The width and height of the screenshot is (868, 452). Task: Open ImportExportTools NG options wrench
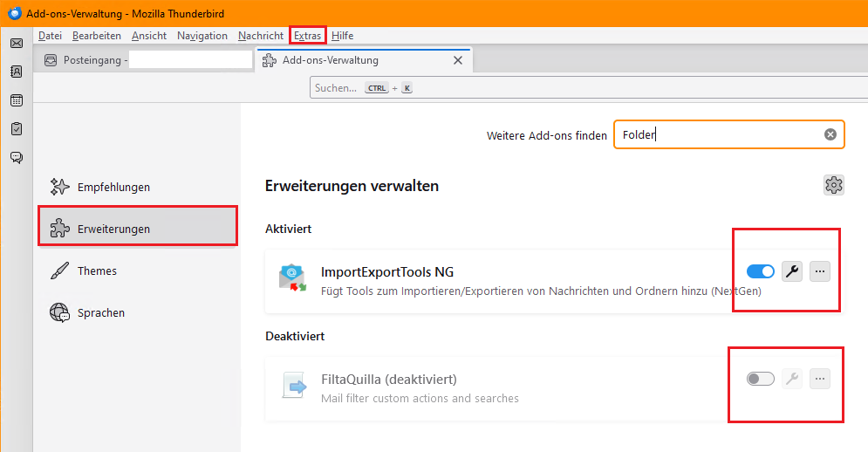pyautogui.click(x=792, y=271)
